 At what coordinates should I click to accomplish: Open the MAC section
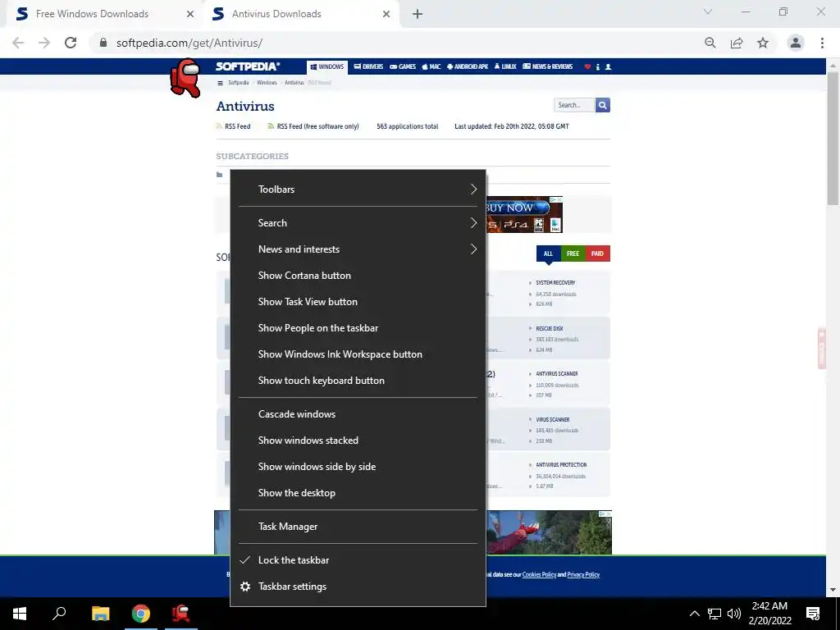[431, 67]
